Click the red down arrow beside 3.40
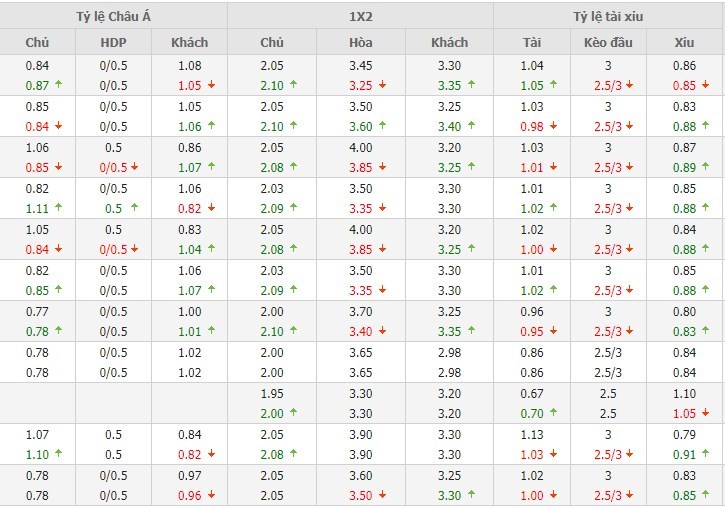This screenshot has height=508, width=725. pos(382,331)
